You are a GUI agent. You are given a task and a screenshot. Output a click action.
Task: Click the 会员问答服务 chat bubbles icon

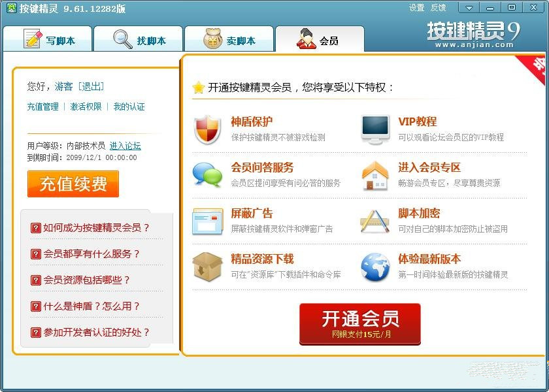tap(207, 174)
